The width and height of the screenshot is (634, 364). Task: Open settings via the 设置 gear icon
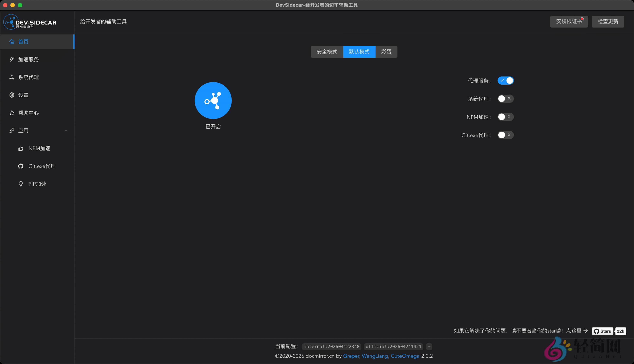click(x=12, y=95)
